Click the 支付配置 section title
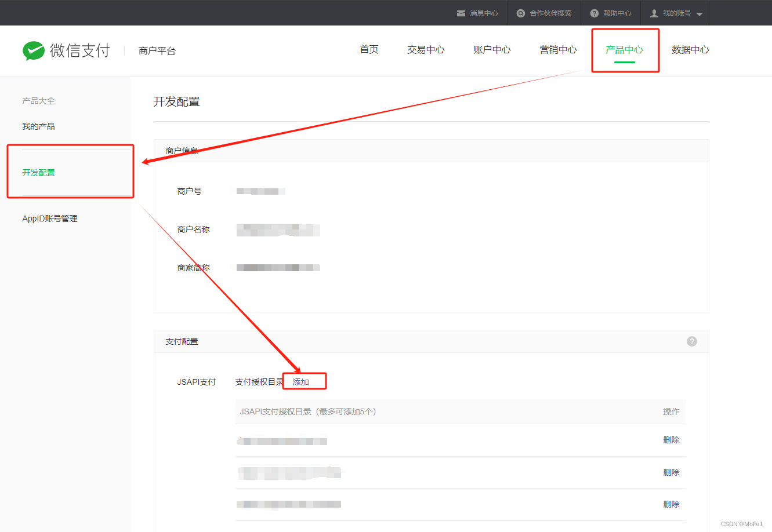772x532 pixels. [182, 341]
